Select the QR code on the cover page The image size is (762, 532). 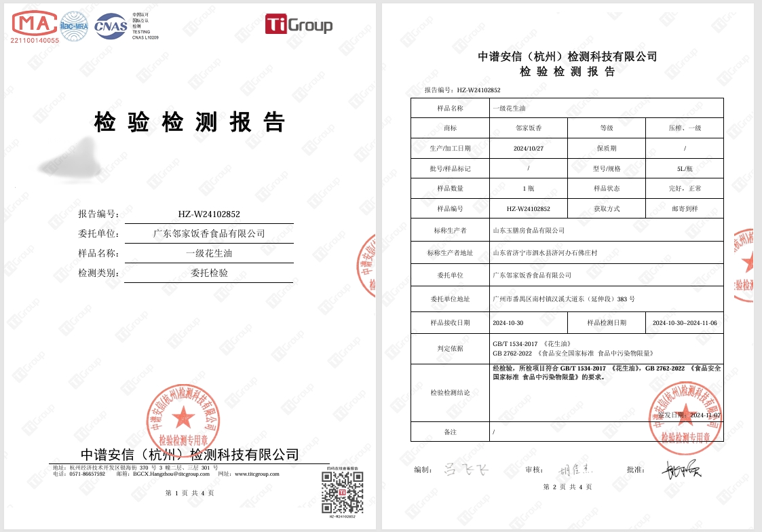pos(342,493)
